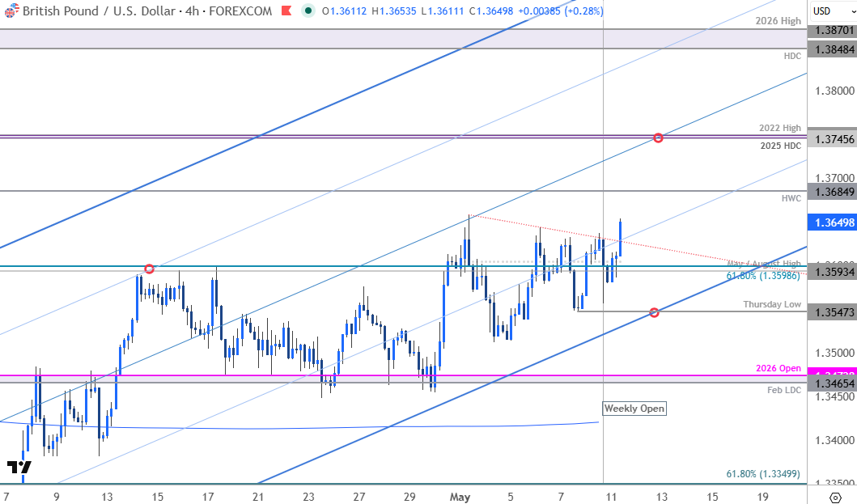This screenshot has width=857, height=504.
Task: Click the TradingView logo on chart
Action: (19, 468)
